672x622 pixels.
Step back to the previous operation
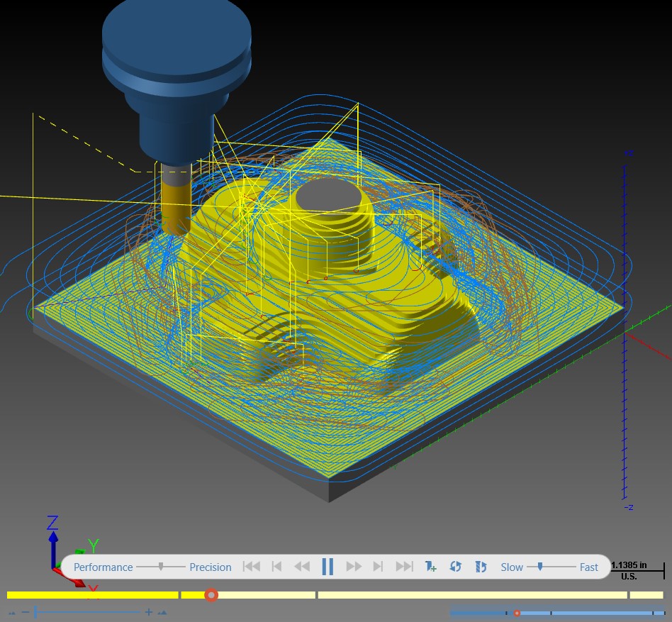pos(277,567)
